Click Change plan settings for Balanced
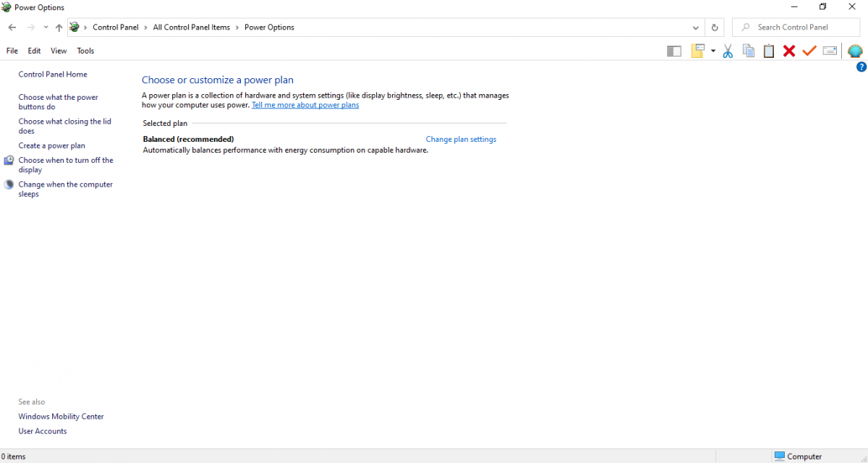868x463 pixels. coord(461,140)
